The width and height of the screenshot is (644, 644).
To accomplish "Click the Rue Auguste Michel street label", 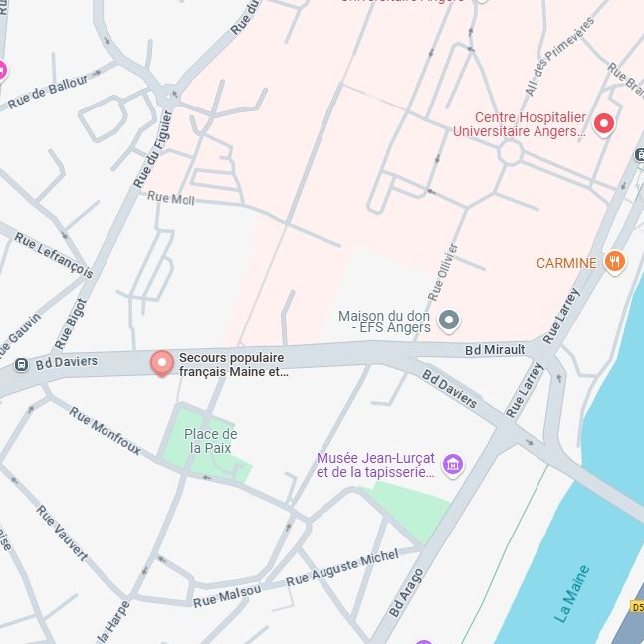I will pyautogui.click(x=342, y=567).
